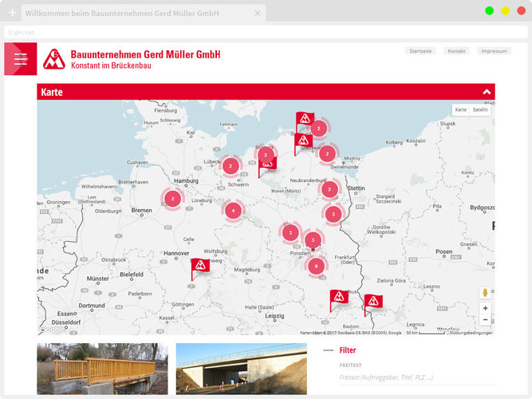The width and height of the screenshot is (532, 399).
Task: Zoom in the map with plus button
Action: coord(485,308)
